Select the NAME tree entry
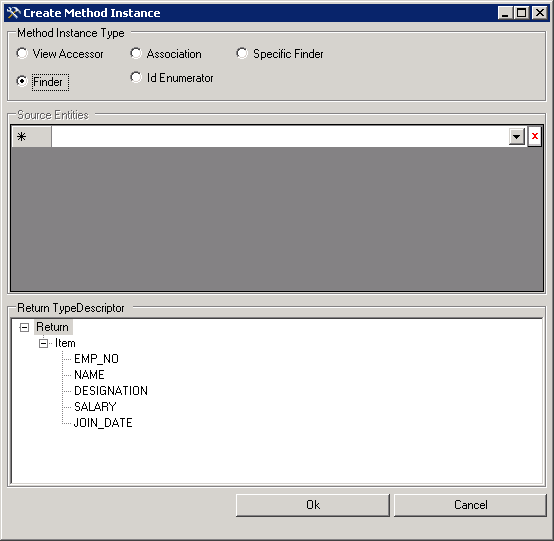This screenshot has width=554, height=541. pos(89,375)
